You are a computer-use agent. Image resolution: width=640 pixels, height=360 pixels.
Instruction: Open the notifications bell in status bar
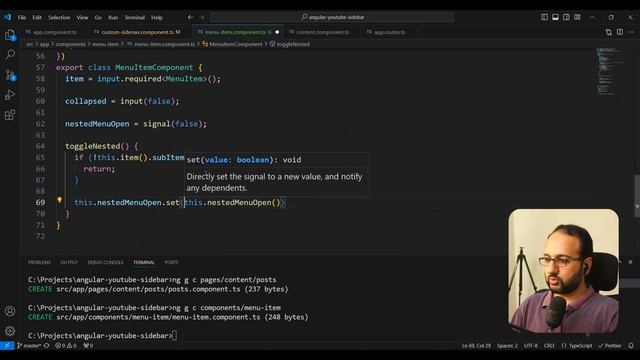coord(631,346)
